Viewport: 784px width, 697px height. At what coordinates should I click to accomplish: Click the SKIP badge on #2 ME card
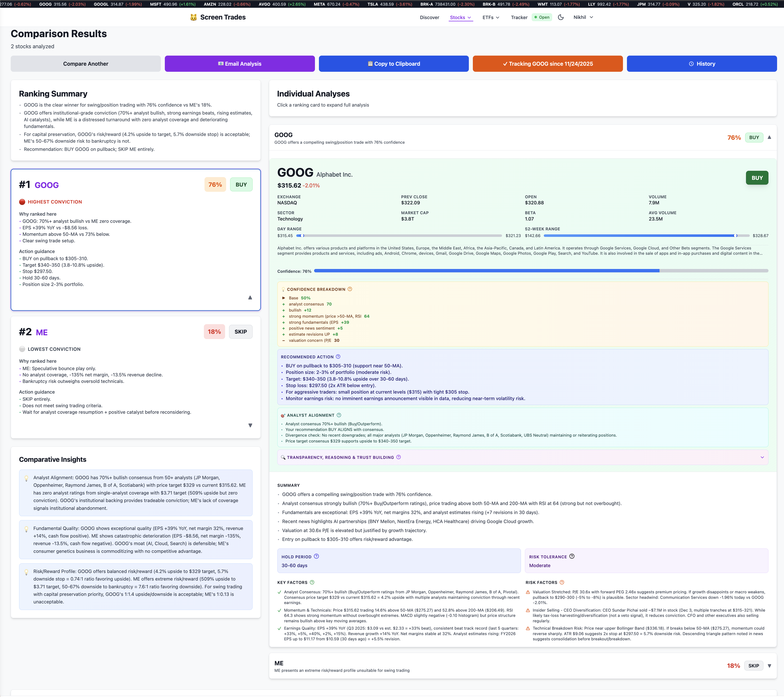click(x=240, y=332)
